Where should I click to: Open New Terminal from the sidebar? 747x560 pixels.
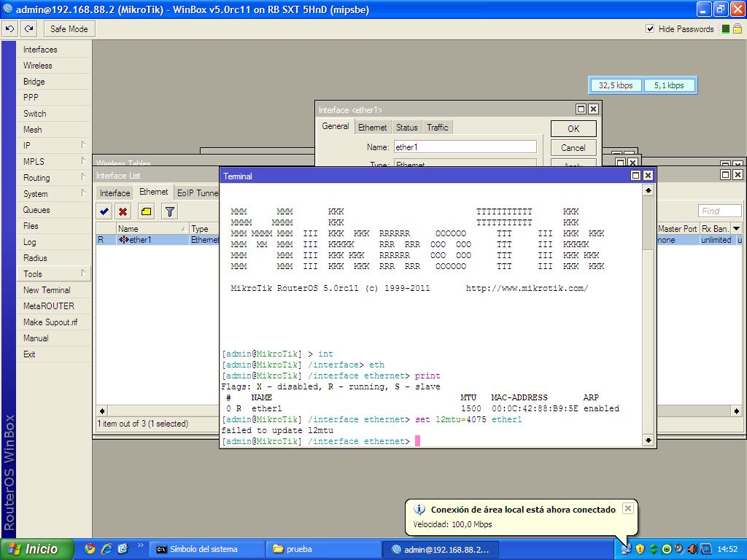pyautogui.click(x=53, y=290)
